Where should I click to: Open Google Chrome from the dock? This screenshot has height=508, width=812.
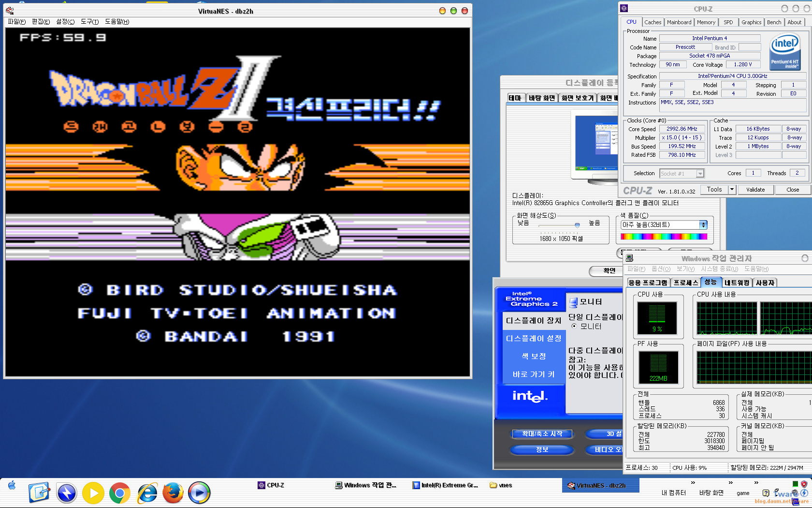120,493
